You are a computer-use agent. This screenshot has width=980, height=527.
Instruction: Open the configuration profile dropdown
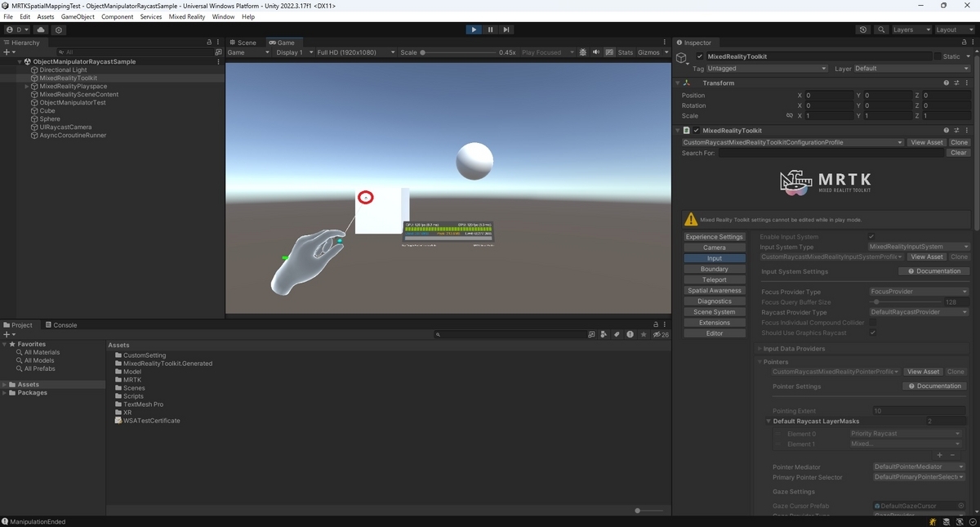click(792, 142)
